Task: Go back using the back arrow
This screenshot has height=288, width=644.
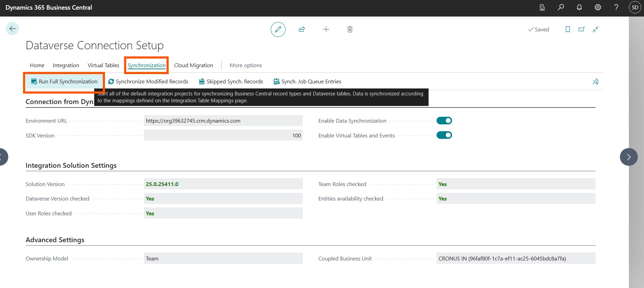Action: coord(12,29)
